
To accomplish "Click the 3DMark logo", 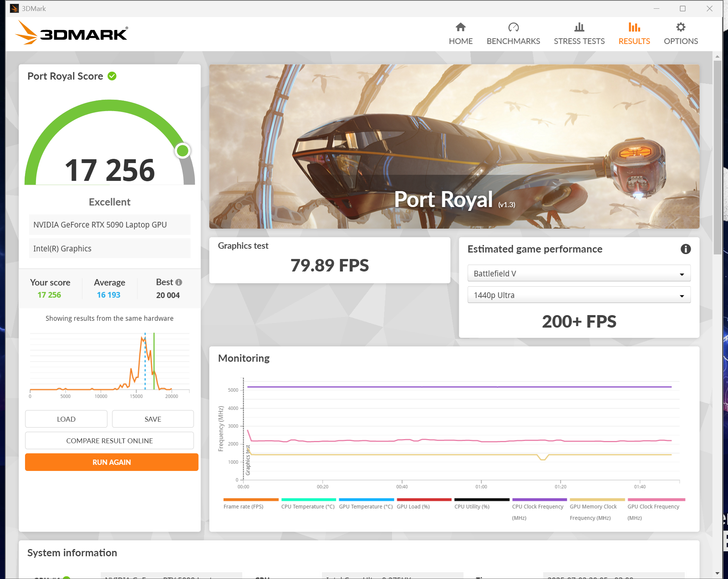I will coord(72,33).
